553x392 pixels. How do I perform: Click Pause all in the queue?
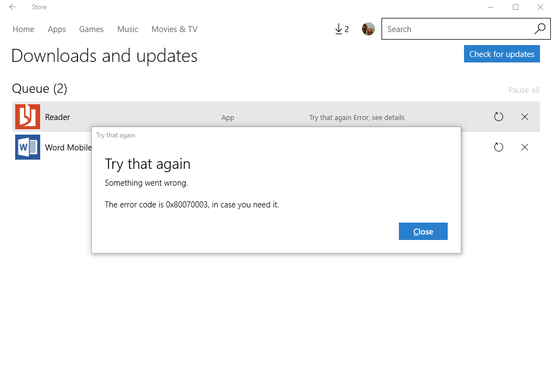[523, 90]
